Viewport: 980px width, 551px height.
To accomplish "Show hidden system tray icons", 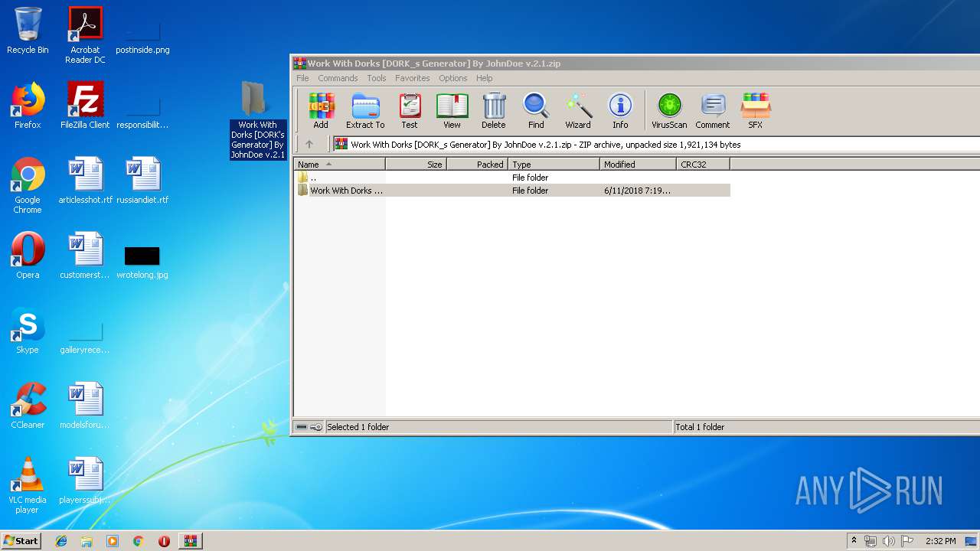I will (854, 541).
